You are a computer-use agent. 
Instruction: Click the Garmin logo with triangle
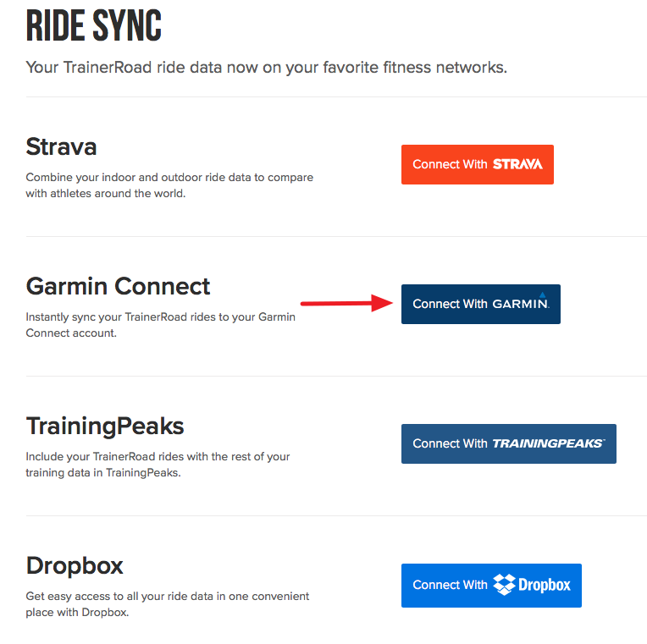point(521,301)
